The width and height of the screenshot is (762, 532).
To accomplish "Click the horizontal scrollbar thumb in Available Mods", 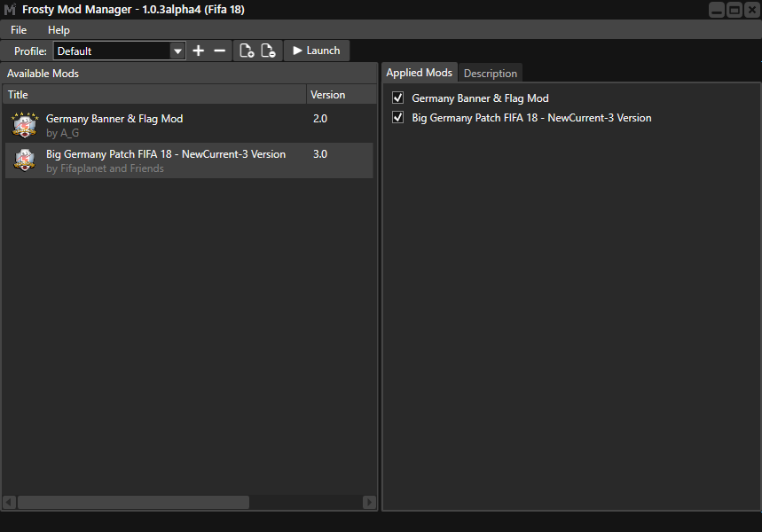I will (134, 502).
